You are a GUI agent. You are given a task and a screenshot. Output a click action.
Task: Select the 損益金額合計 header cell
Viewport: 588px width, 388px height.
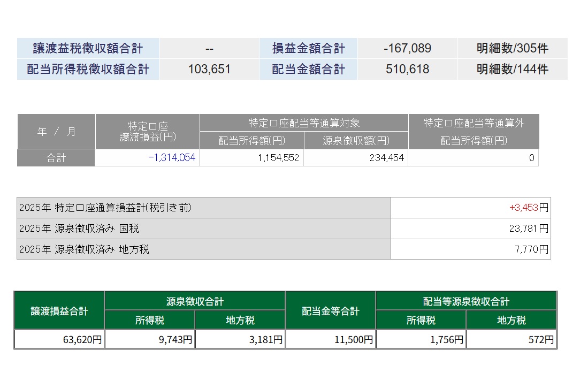coord(308,48)
